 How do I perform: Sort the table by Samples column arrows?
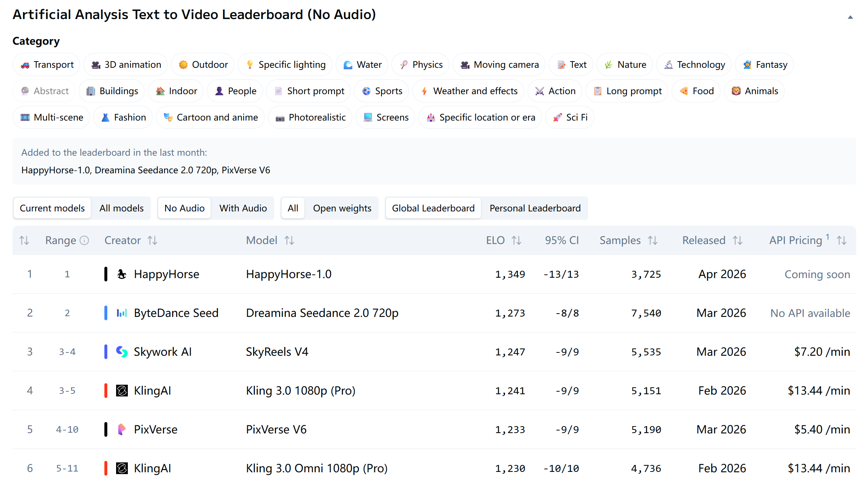click(x=653, y=240)
